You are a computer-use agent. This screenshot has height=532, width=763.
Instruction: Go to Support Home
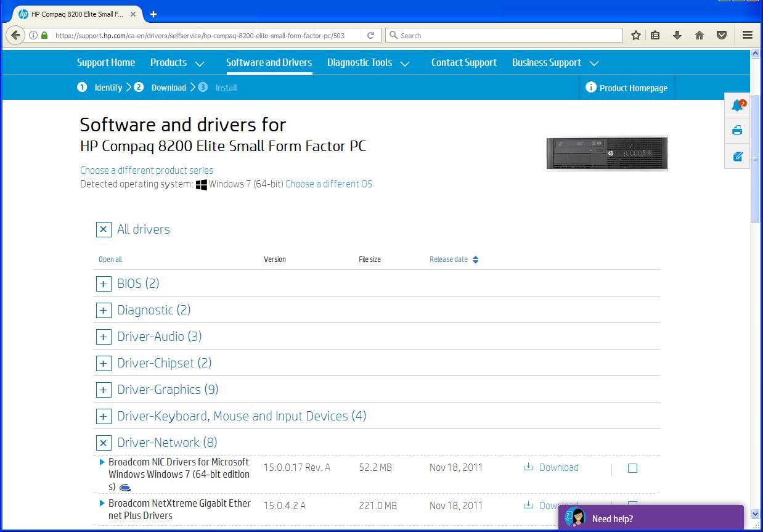106,62
